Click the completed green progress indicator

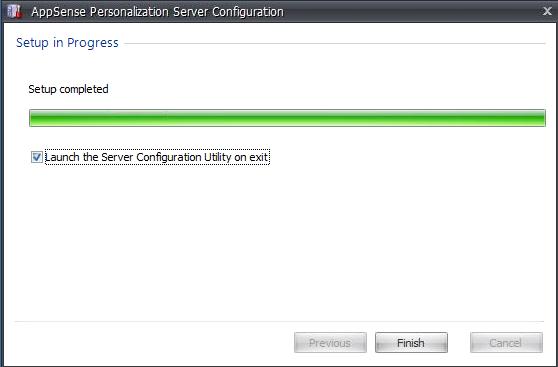[x=287, y=118]
